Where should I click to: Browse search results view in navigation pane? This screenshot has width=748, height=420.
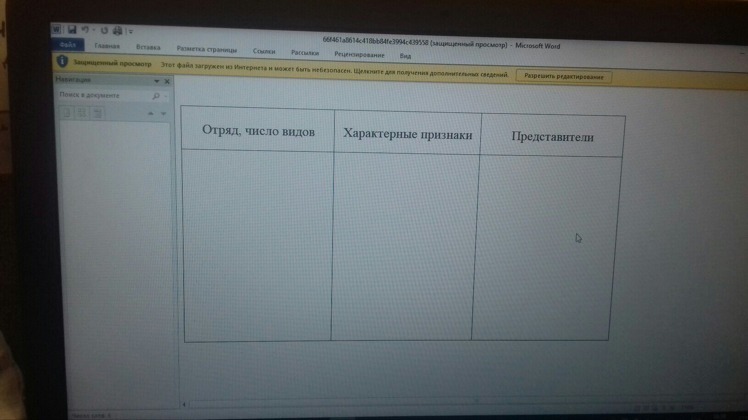[97, 113]
